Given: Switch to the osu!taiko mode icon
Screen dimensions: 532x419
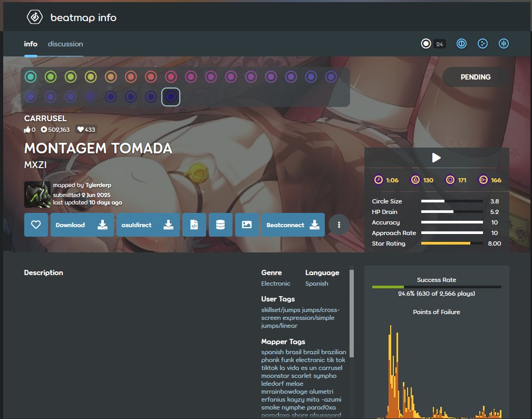Looking at the screenshot, I should pyautogui.click(x=461, y=44).
